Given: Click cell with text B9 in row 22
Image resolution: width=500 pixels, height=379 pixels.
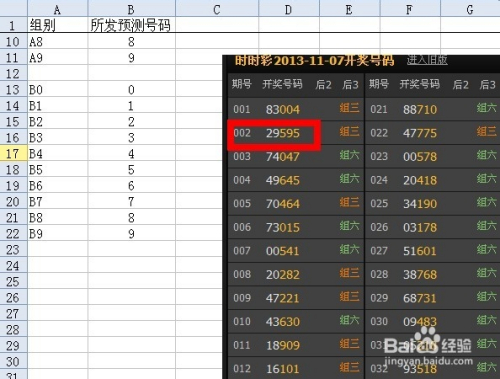Looking at the screenshot, I should 58,234.
